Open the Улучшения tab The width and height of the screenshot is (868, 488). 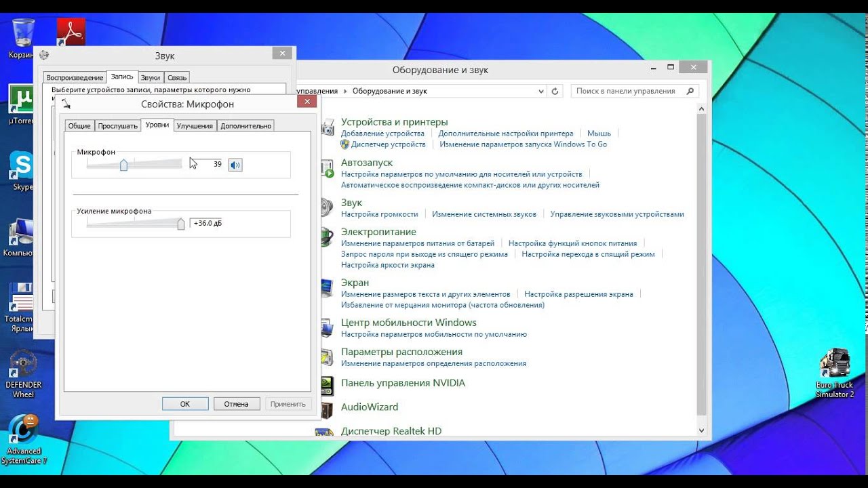tap(195, 125)
